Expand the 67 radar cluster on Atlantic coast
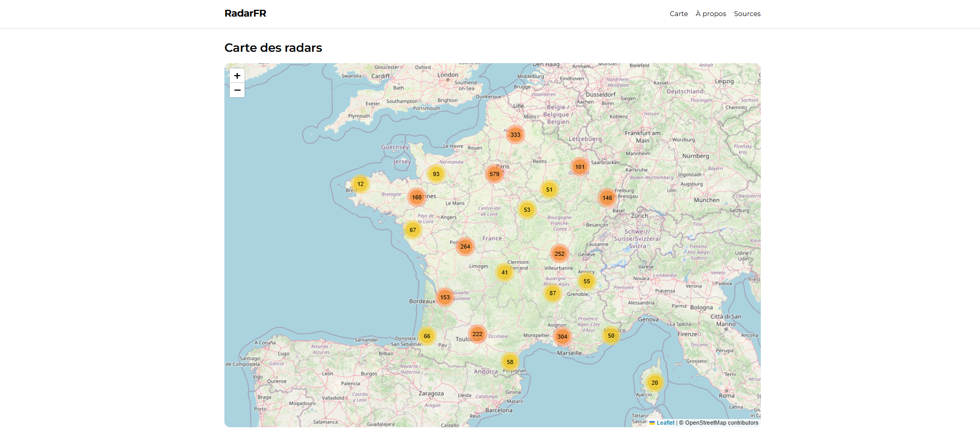 coord(413,230)
